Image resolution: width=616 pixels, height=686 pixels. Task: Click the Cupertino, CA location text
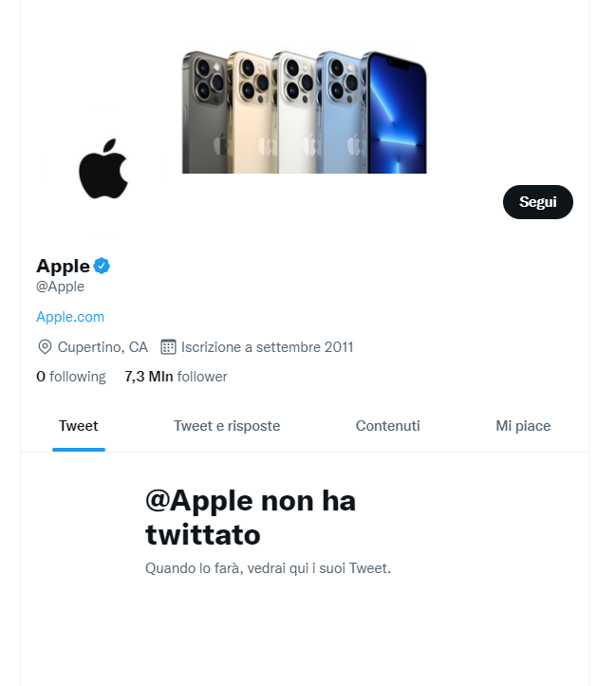point(103,346)
